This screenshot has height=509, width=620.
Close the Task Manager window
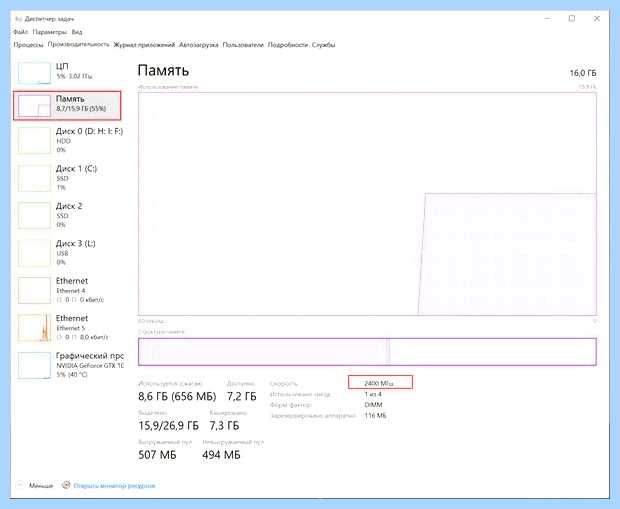597,19
